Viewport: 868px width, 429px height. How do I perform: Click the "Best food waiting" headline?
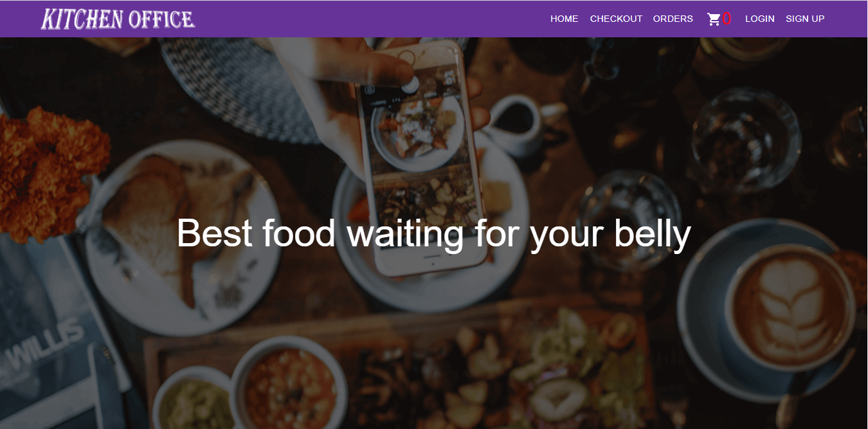[x=433, y=233]
